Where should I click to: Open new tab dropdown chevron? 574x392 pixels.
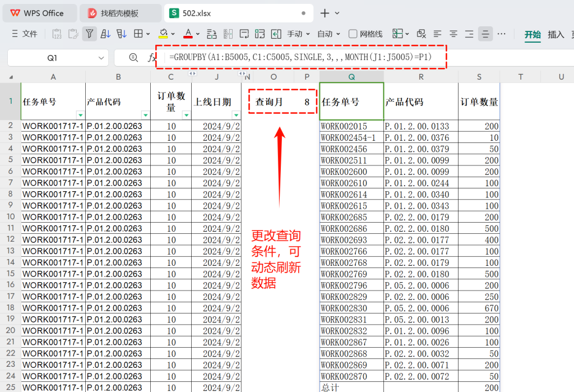tap(337, 13)
